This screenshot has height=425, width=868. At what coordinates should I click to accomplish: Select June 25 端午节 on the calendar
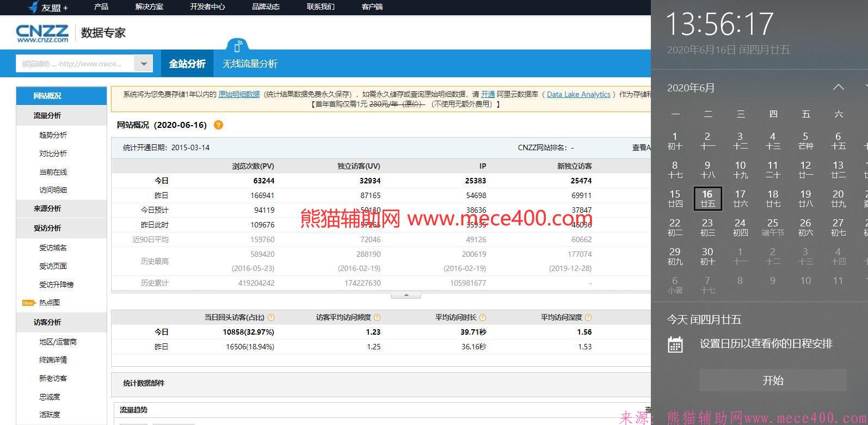(773, 227)
